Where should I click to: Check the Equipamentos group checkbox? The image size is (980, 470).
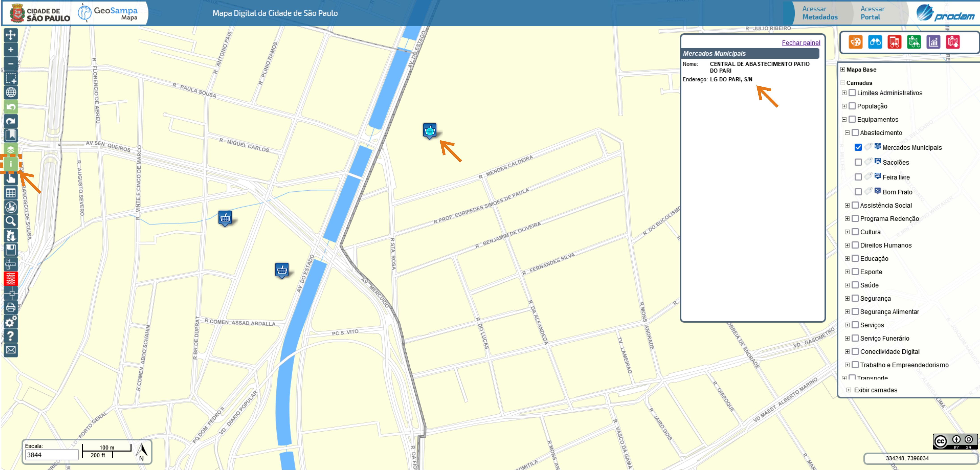[852, 119]
